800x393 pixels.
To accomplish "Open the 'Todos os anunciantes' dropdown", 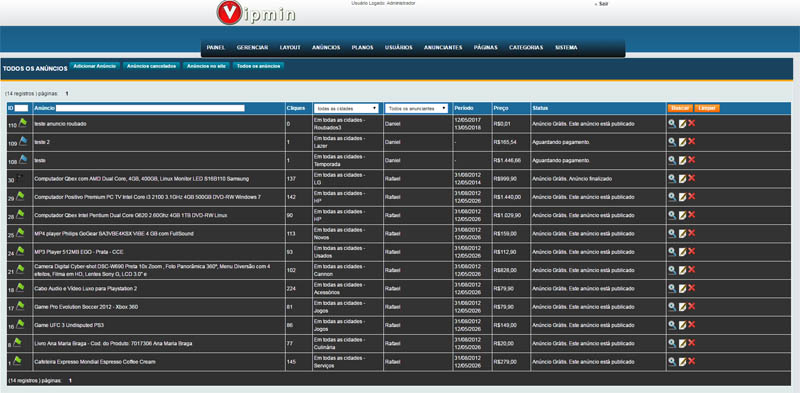I will [x=417, y=108].
